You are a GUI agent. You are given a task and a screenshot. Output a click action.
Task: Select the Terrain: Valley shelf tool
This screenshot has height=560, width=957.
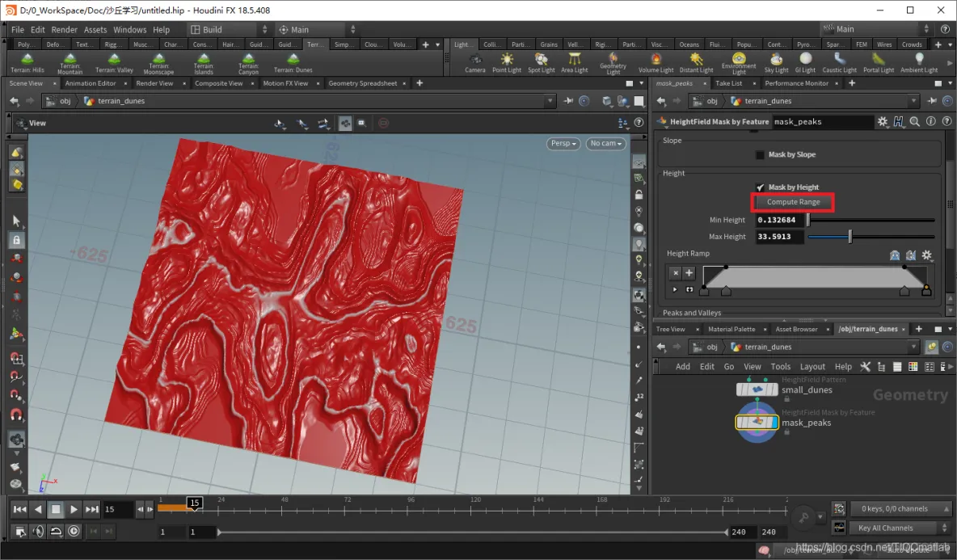tap(114, 63)
